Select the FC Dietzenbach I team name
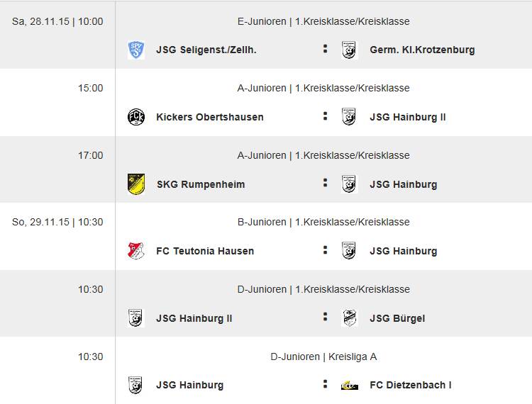Image resolution: width=532 pixels, height=404 pixels. 410,385
